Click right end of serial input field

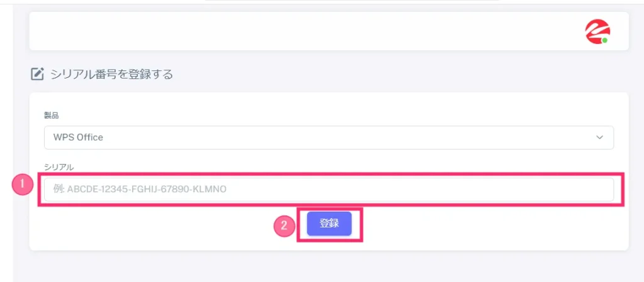point(604,190)
